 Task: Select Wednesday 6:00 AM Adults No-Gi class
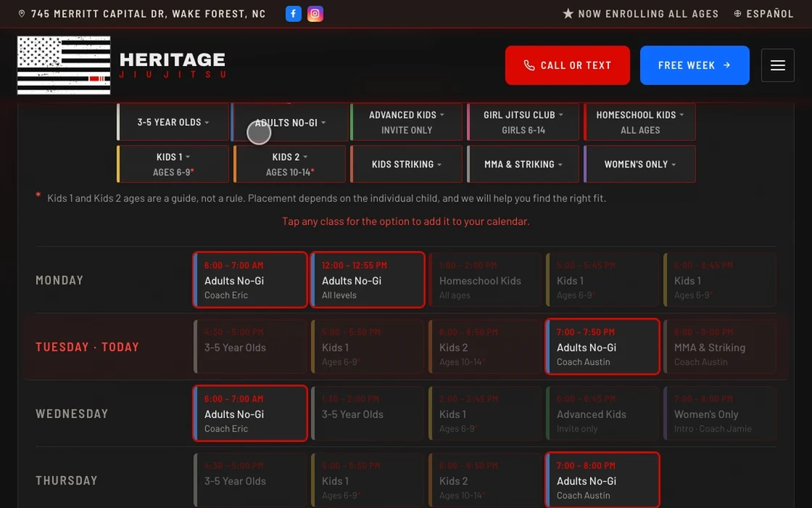pyautogui.click(x=250, y=413)
